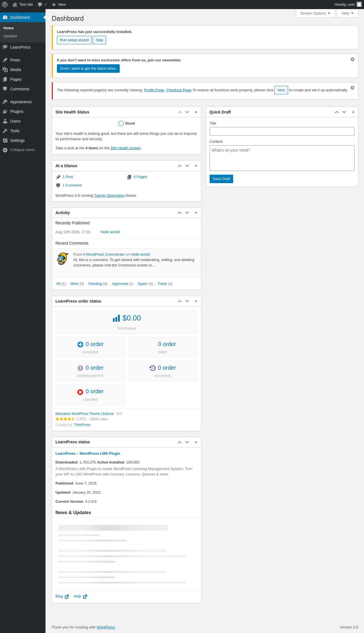Screen dimensions: 364x633
Task: Toggle the Quick Draft panel triangle
Action: pyautogui.click(x=353, y=112)
